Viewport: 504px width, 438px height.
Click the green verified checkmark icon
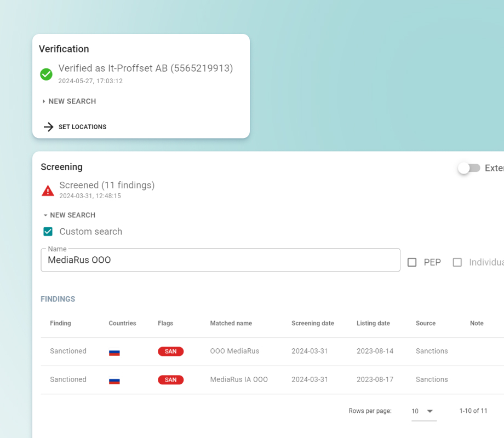pos(47,74)
